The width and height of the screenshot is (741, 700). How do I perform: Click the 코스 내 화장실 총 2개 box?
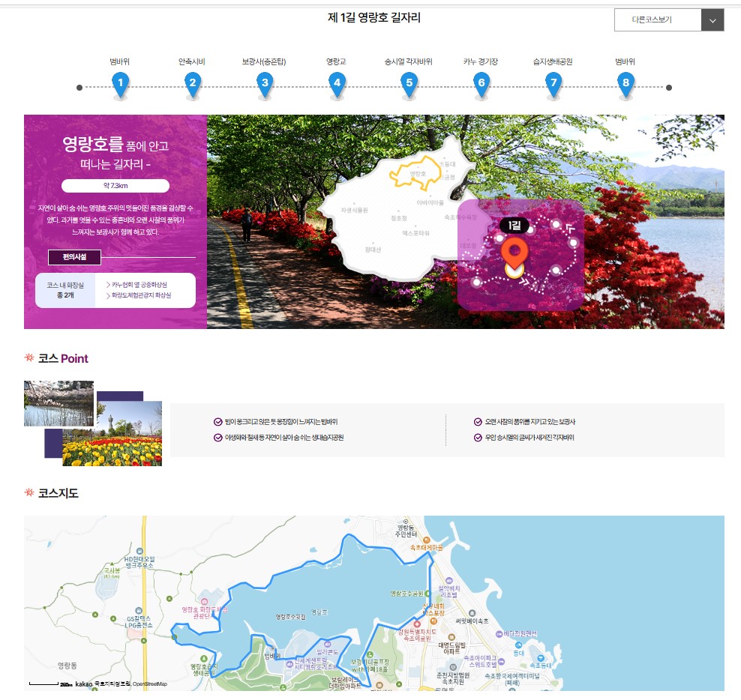[x=65, y=290]
